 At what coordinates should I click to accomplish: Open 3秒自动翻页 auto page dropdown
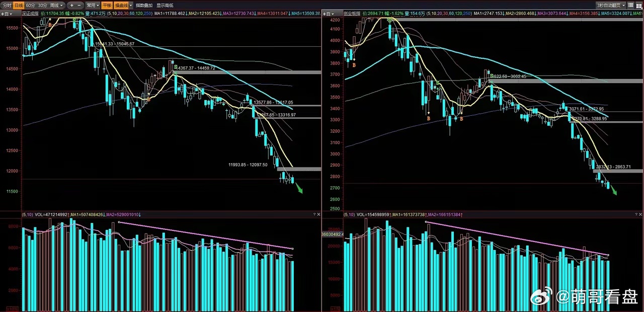pos(611,5)
